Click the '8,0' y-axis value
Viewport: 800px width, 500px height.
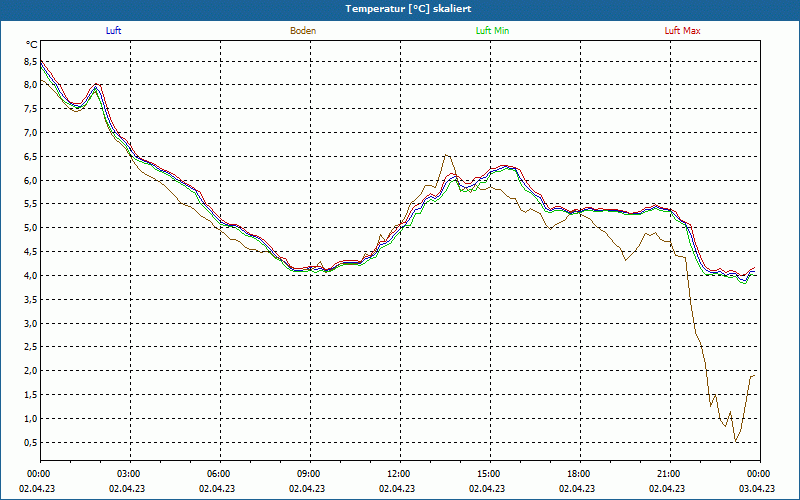31,85
